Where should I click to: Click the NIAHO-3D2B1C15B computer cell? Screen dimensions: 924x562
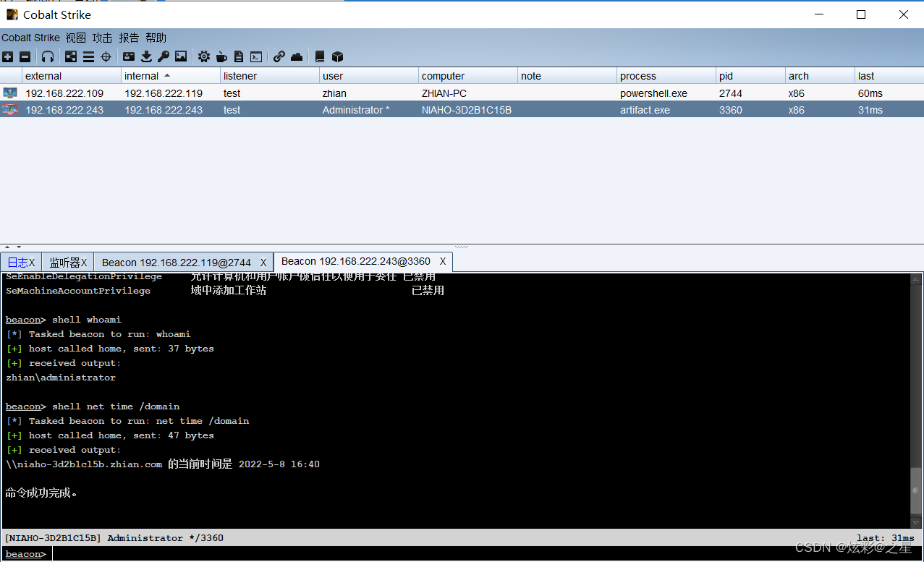467,110
